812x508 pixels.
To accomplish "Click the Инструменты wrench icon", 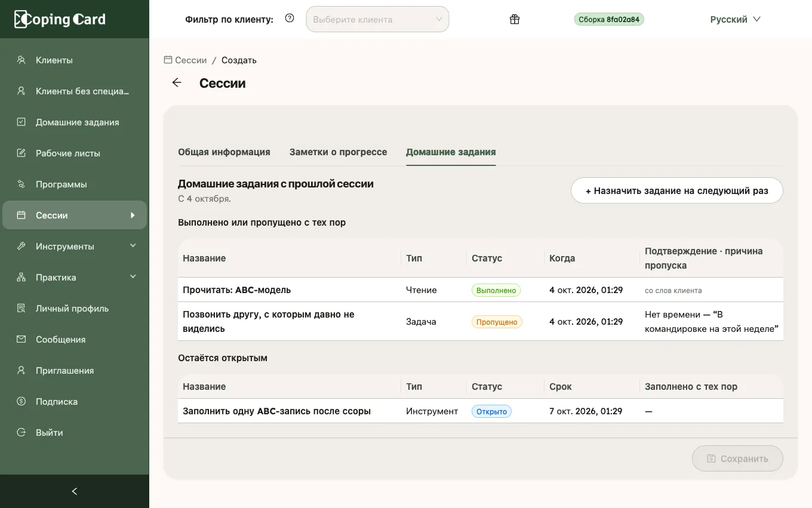I will (21, 246).
